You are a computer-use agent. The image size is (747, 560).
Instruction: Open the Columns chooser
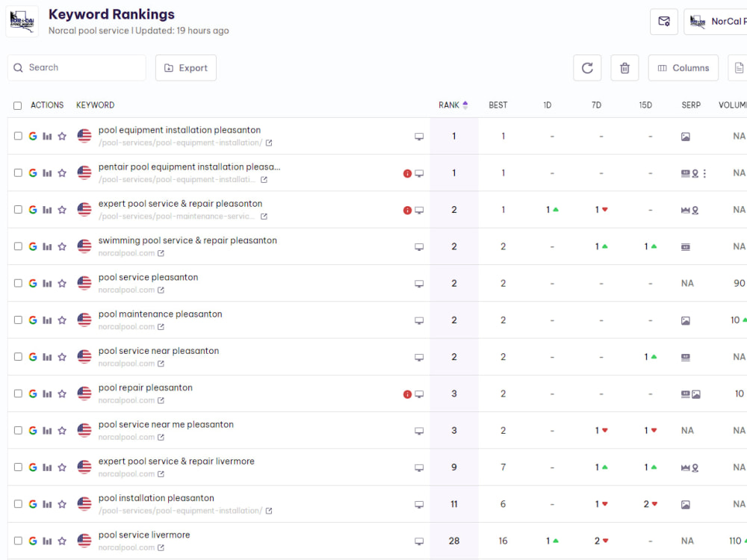684,68
